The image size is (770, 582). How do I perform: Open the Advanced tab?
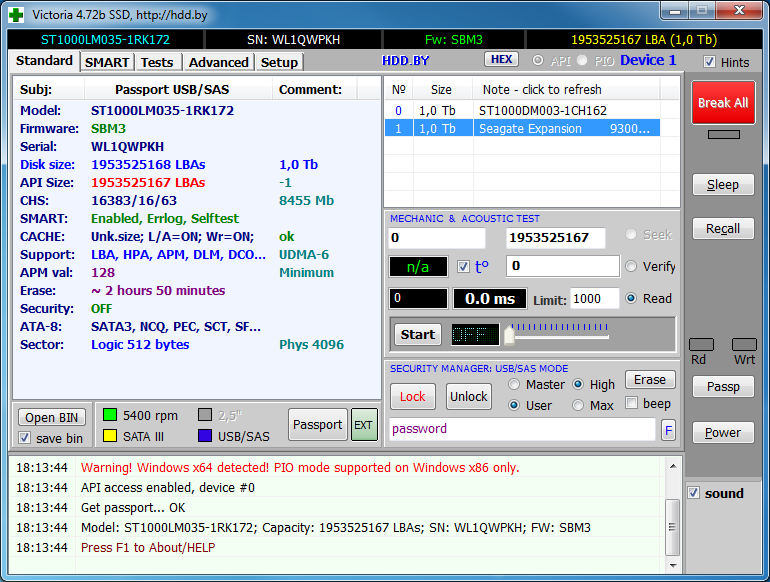pos(218,62)
